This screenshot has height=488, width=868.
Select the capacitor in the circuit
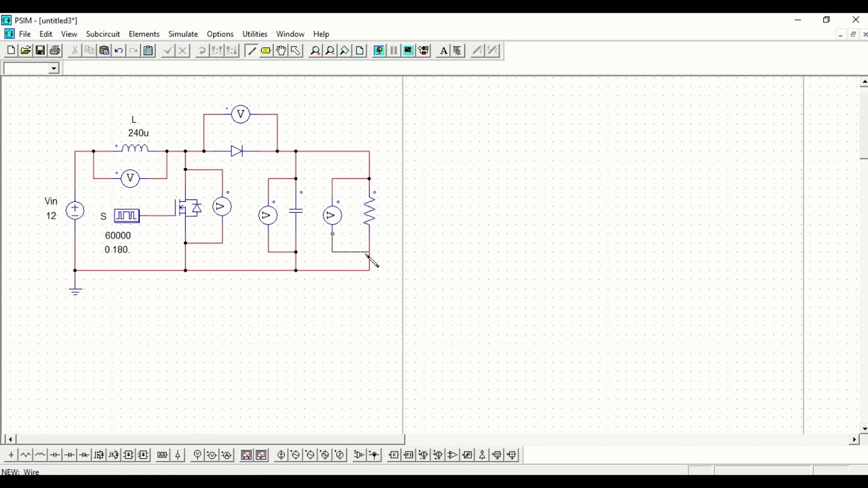click(x=296, y=211)
